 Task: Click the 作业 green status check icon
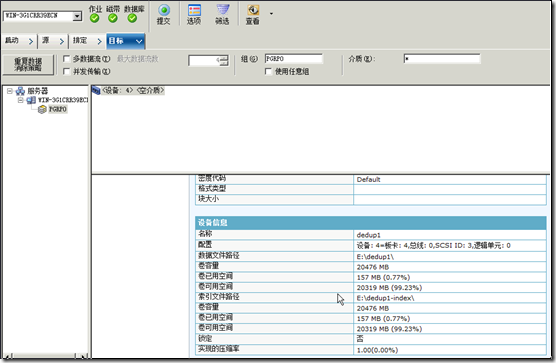[x=94, y=18]
